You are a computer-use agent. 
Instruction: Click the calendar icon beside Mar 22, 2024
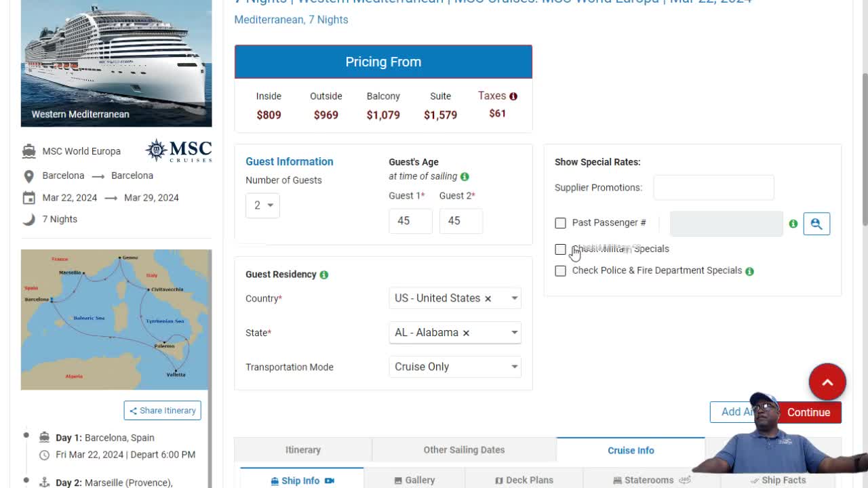[x=28, y=198]
